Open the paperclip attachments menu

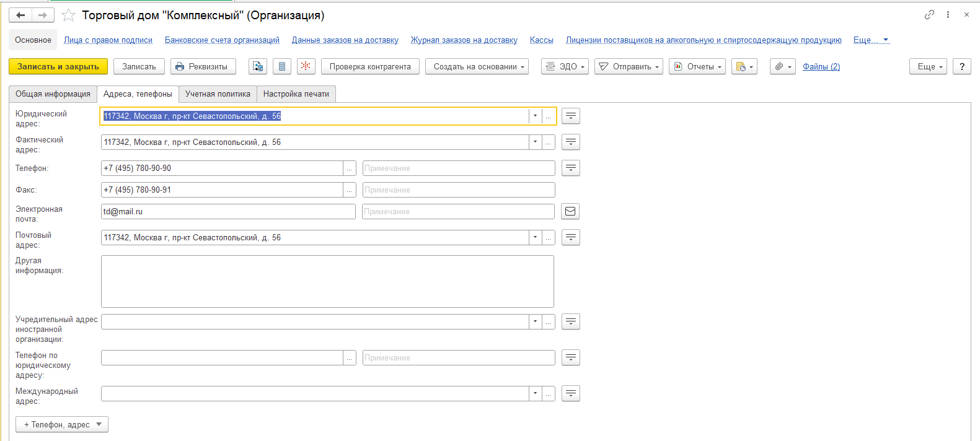click(x=782, y=66)
